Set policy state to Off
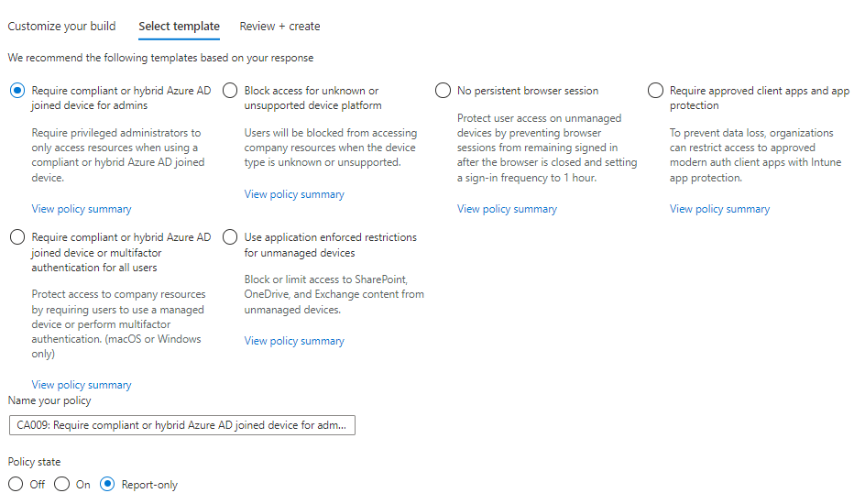Screen dimensions: 865x504 click(16, 485)
